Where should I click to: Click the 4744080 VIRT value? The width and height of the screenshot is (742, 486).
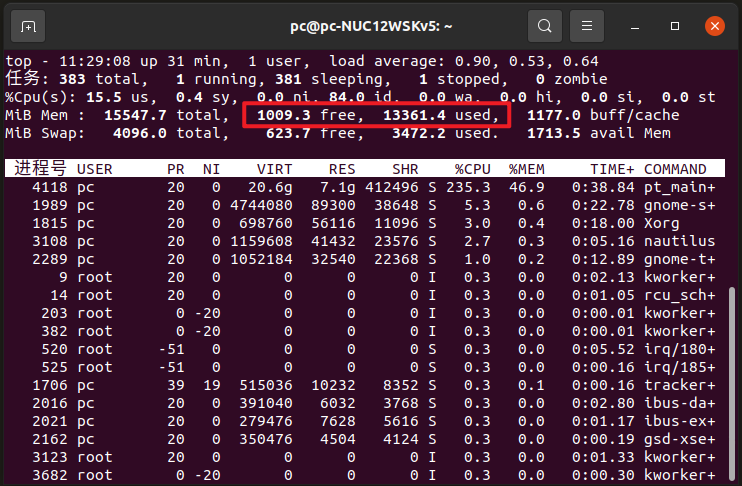(x=261, y=205)
